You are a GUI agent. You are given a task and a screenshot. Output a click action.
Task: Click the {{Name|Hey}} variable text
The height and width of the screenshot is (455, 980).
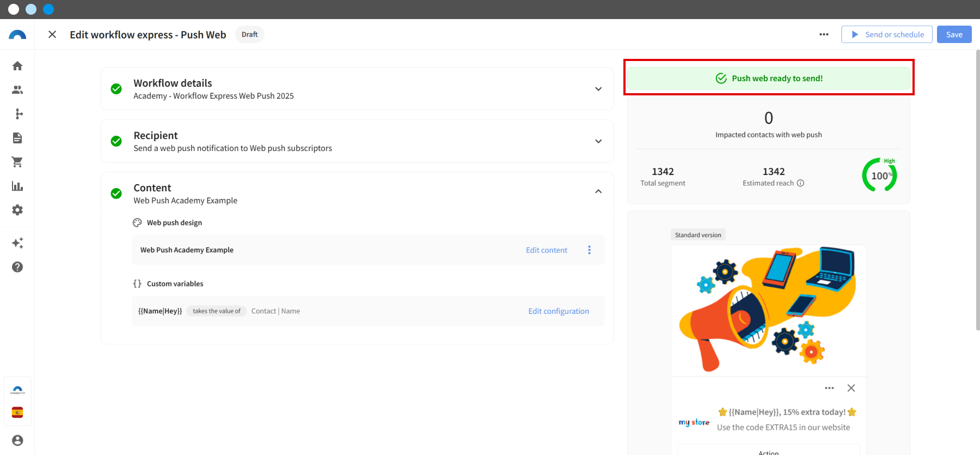pos(160,311)
